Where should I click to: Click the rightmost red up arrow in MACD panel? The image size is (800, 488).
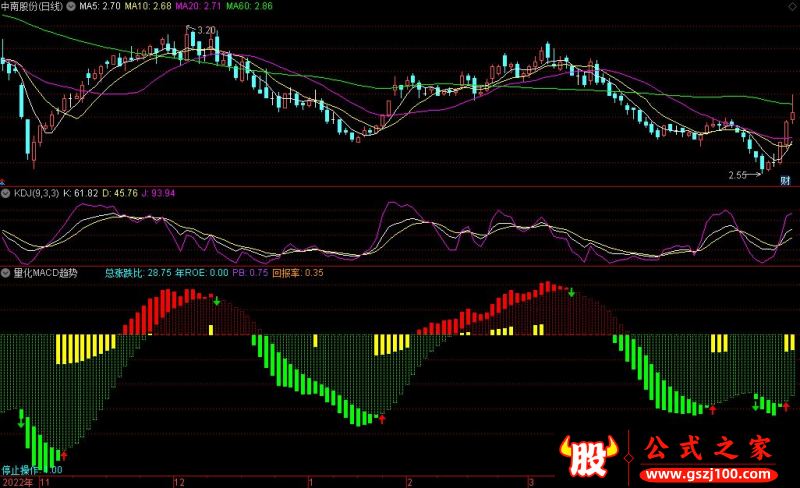786,406
